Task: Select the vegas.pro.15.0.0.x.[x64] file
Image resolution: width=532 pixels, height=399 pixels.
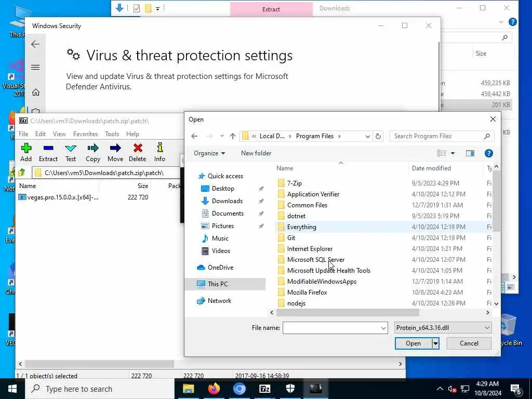Action: click(63, 197)
